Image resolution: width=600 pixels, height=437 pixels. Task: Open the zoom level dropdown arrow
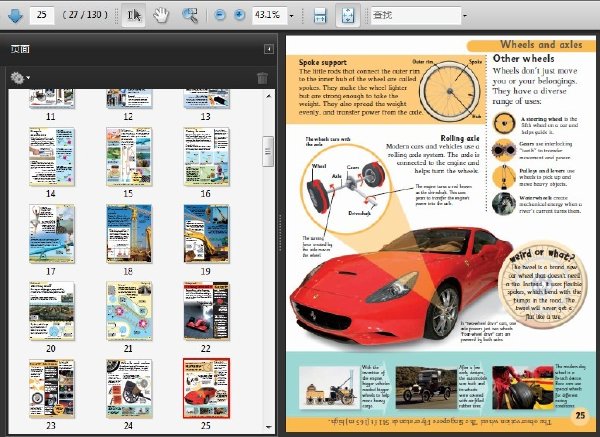(292, 16)
